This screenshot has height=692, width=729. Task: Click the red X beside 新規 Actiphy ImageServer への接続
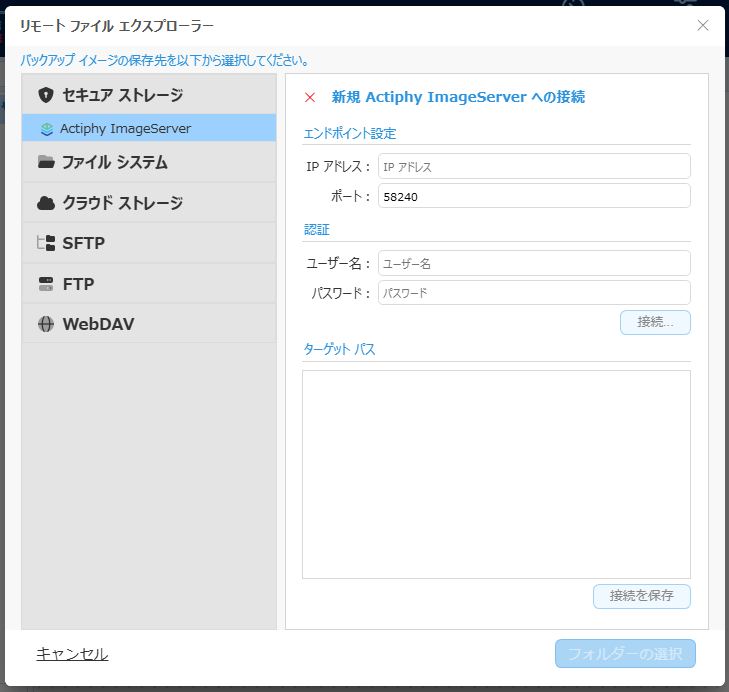coord(310,97)
